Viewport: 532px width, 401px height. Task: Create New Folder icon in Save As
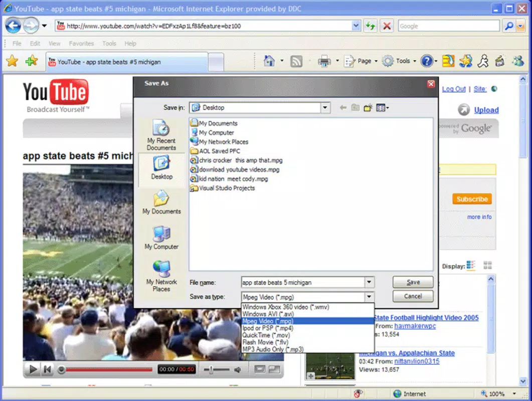(368, 108)
